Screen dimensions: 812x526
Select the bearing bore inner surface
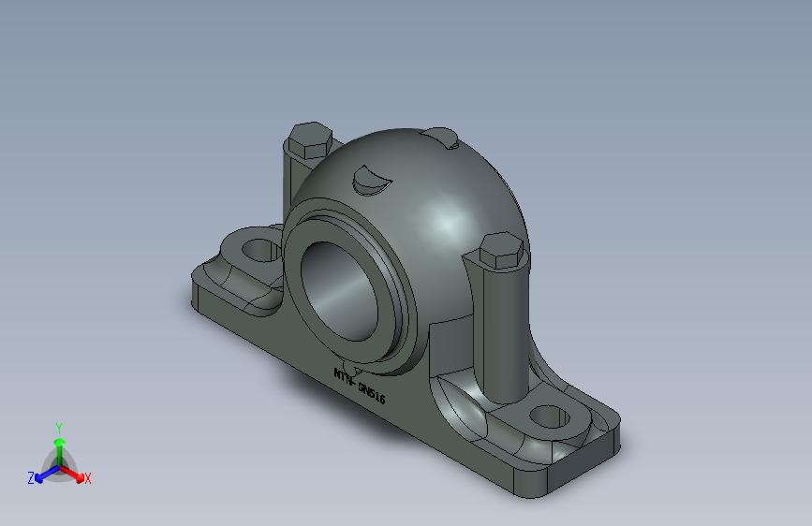[x=338, y=291]
